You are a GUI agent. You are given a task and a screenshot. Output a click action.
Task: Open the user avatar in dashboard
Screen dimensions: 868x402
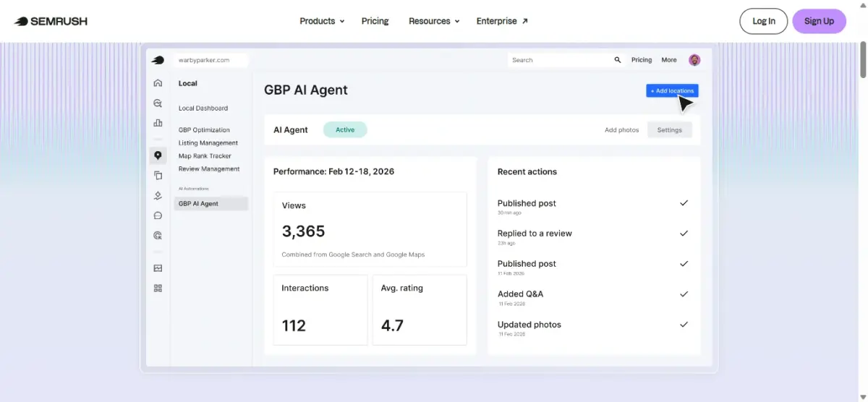click(x=694, y=60)
